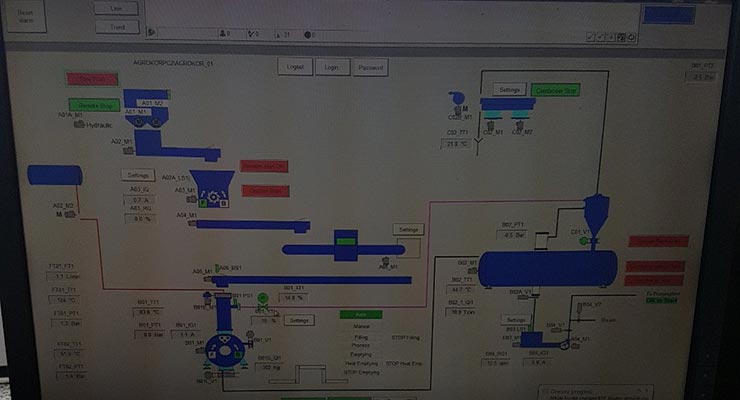Click the green valve by B01_V1
The height and width of the screenshot is (400, 740).
pyautogui.click(x=262, y=297)
